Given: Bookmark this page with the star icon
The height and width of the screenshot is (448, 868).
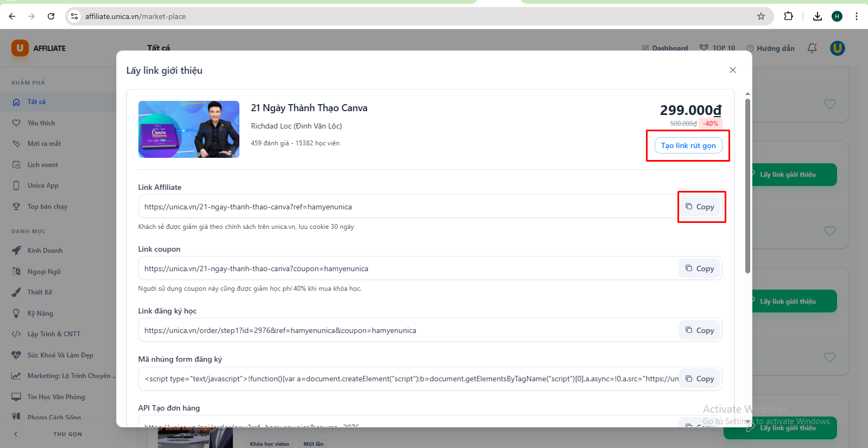Looking at the screenshot, I should [761, 16].
